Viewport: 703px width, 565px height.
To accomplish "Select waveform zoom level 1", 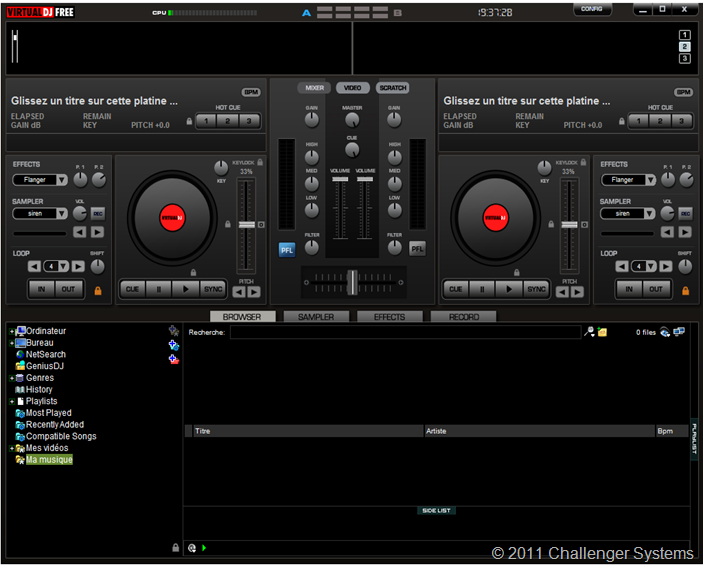I will point(685,35).
